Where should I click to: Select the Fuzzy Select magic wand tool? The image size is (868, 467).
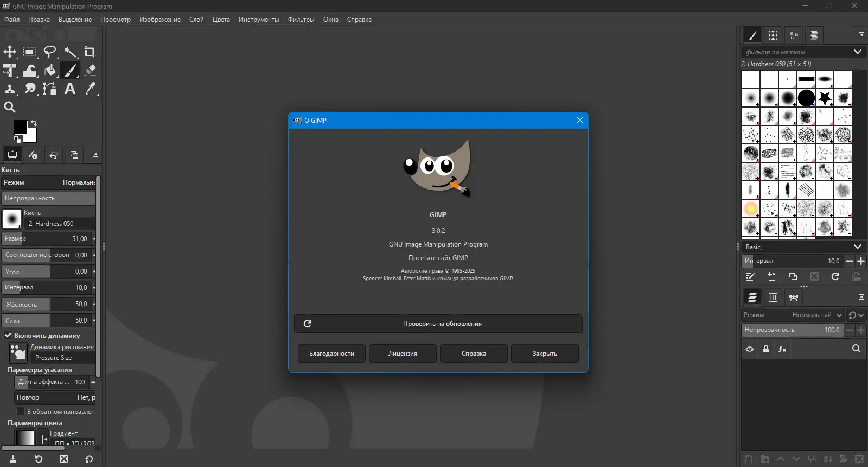70,52
